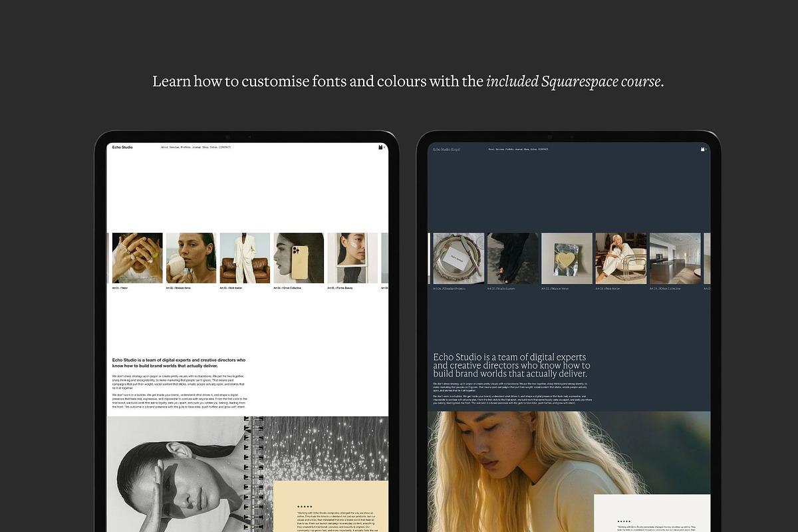The image size is (798, 532).
Task: Click Echo Studio (Copy) logo on dark tablet
Action: 446,150
